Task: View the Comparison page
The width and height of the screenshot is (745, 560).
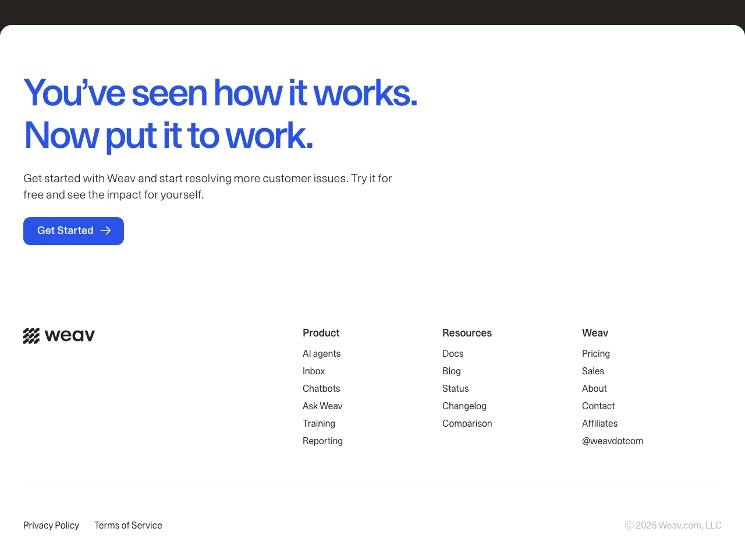Action: [467, 423]
